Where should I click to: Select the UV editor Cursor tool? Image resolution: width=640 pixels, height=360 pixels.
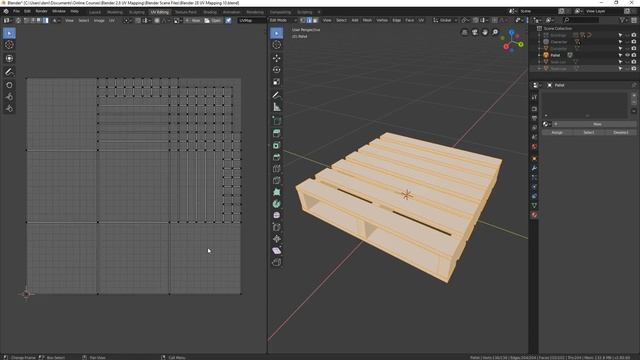9,45
